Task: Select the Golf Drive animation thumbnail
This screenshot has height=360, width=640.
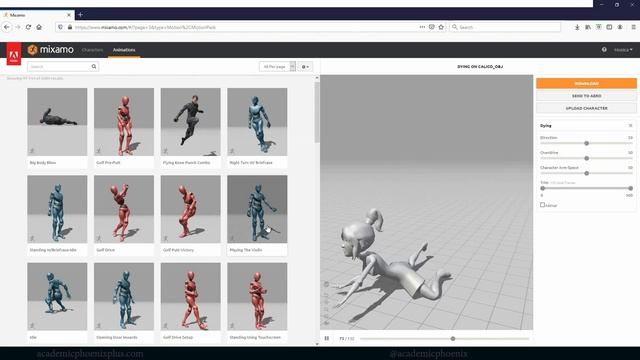Action: coord(124,209)
